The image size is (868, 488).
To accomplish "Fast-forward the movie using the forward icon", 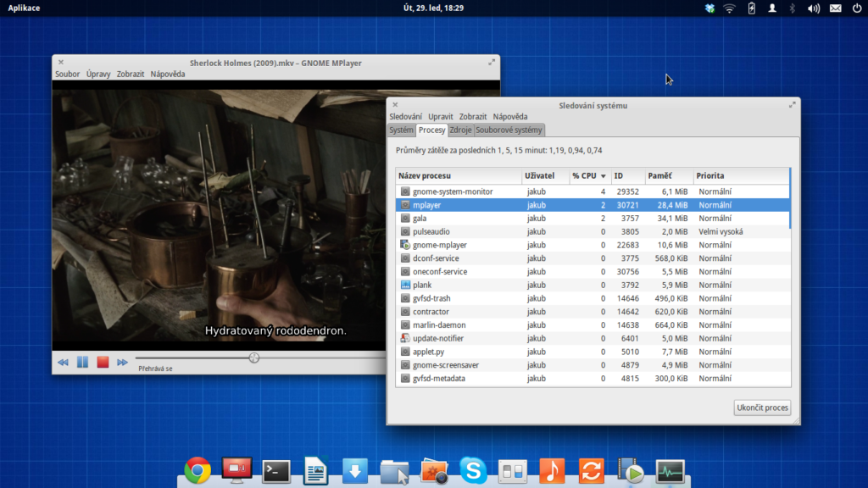I will click(122, 362).
